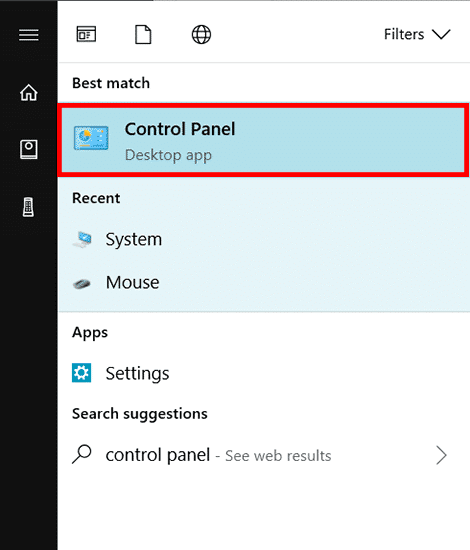The image size is (470, 550).
Task: Launch the Settings app result
Action: point(264,373)
